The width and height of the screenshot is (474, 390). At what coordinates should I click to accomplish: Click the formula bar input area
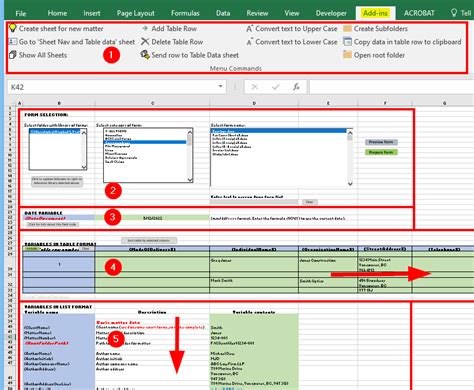coord(392,87)
